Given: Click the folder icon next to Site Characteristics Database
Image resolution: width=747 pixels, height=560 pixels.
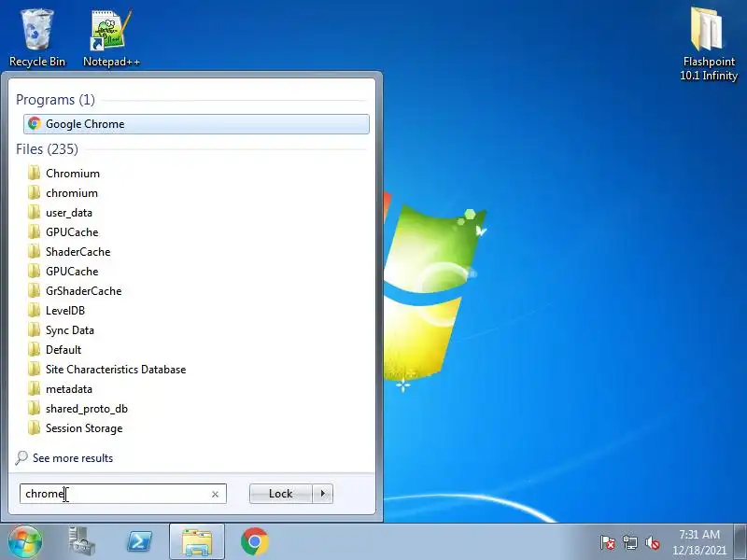Looking at the screenshot, I should [x=35, y=369].
